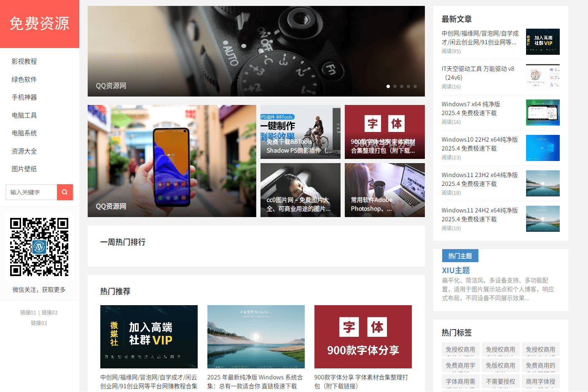Open article IT天空驱动工具 万能驱动 v8
This screenshot has height=392, width=588.
[x=478, y=73]
